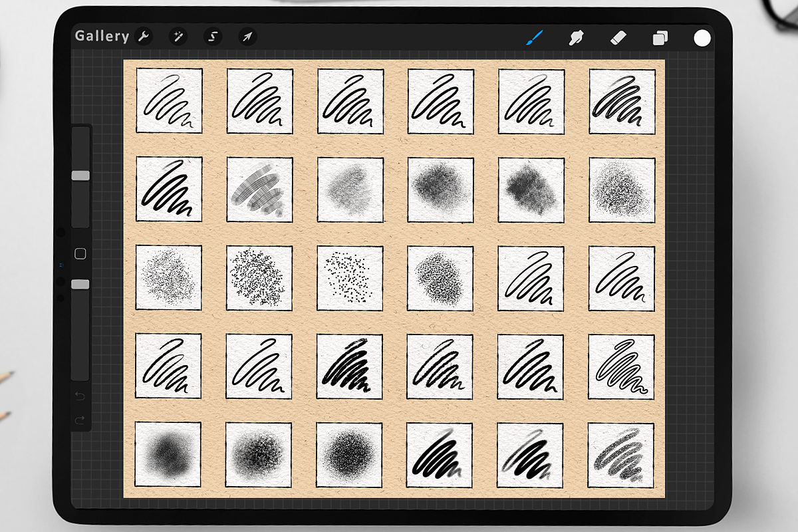This screenshot has height=532, width=798.
Task: Open the Layers panel
Action: pyautogui.click(x=660, y=38)
